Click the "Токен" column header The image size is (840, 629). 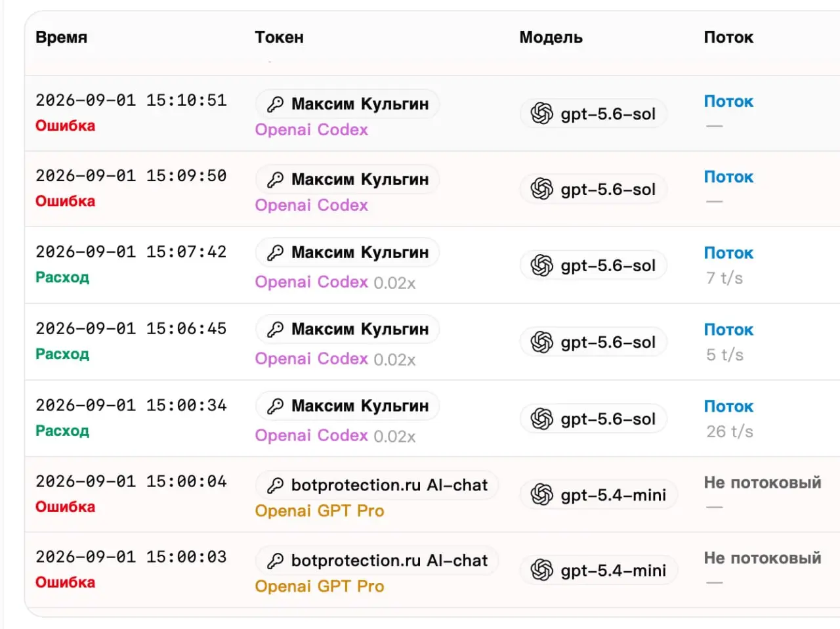point(280,37)
